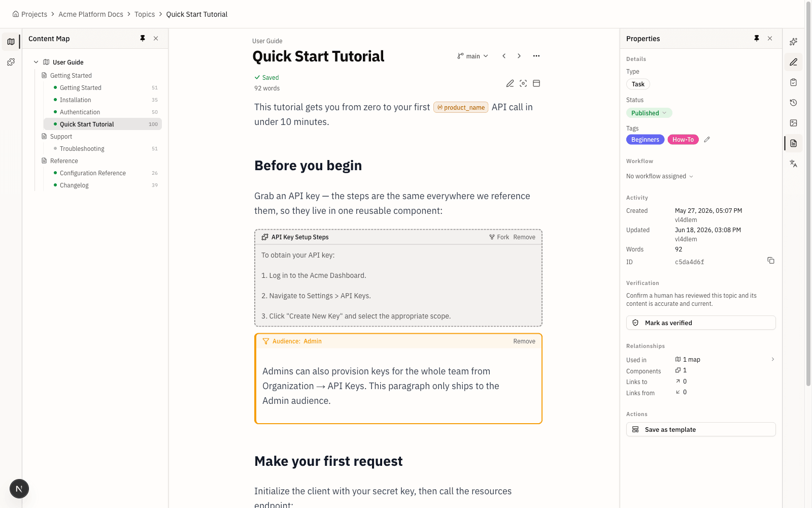This screenshot has height=508, width=812.
Task: Open the translation languages icon
Action: tap(794, 164)
